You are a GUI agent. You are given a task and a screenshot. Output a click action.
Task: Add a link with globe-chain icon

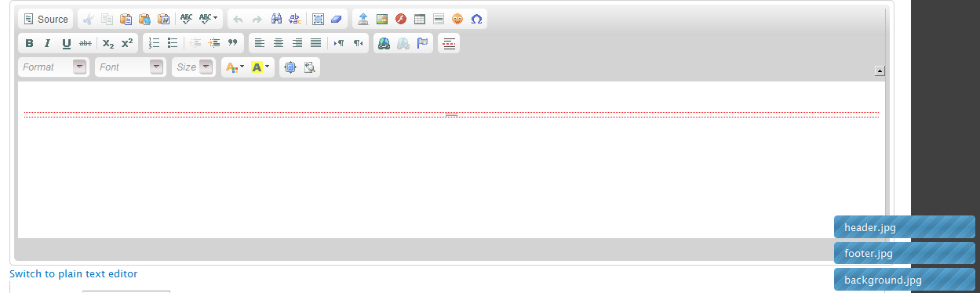(x=384, y=43)
